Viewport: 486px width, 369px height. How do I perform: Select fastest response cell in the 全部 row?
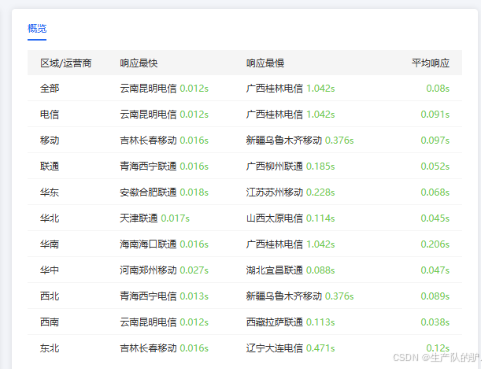(x=164, y=88)
